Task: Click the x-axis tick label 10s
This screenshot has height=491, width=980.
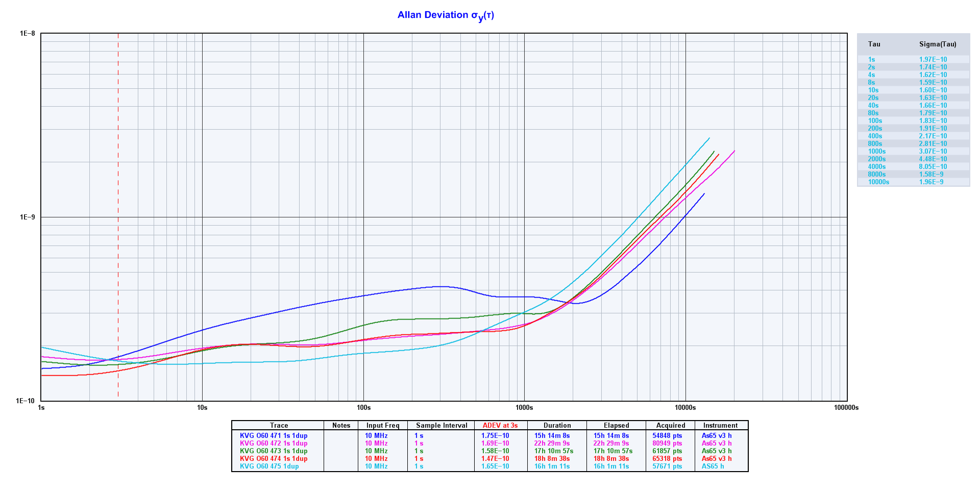Action: (x=202, y=408)
